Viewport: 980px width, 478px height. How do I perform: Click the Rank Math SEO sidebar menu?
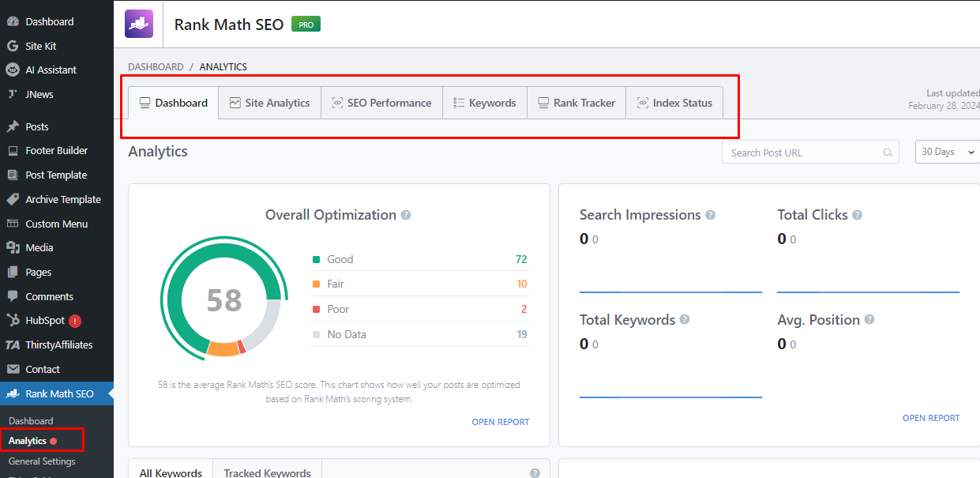57,393
